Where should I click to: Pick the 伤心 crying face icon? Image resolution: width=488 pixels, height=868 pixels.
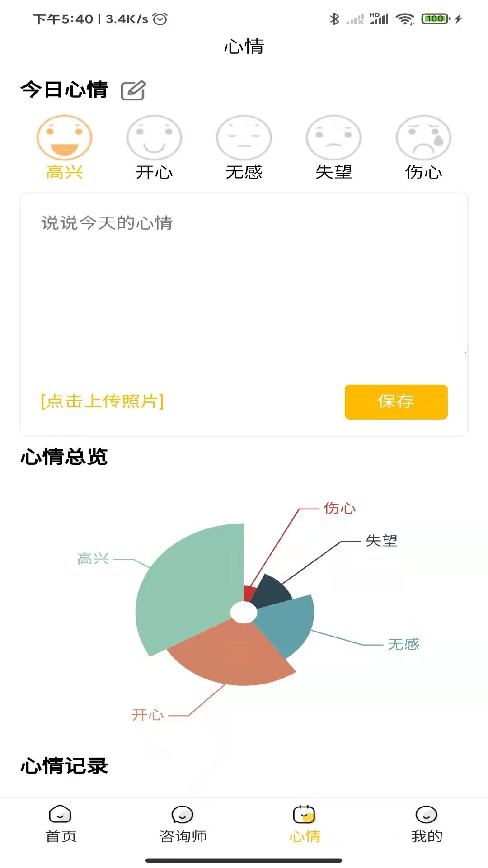click(x=423, y=137)
